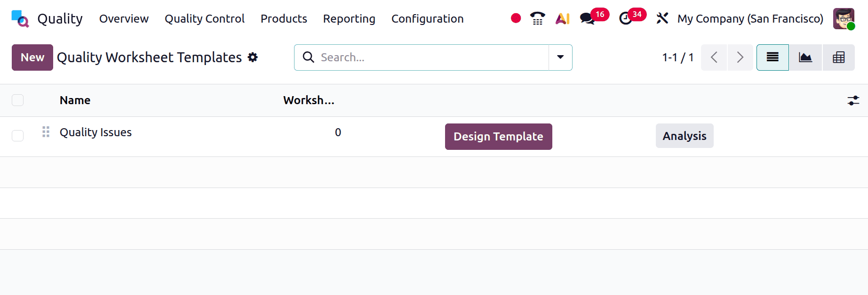Open the Configuration menu
The image size is (868, 295).
(427, 19)
